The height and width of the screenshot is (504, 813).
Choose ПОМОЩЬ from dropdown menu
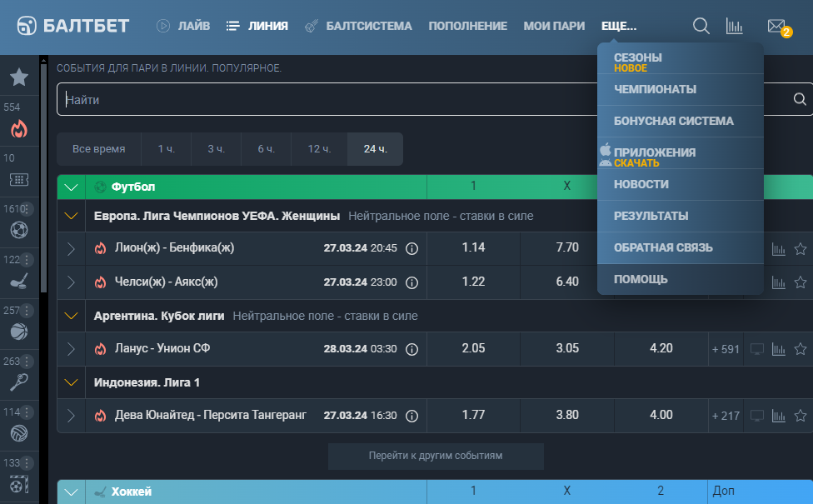(x=681, y=279)
